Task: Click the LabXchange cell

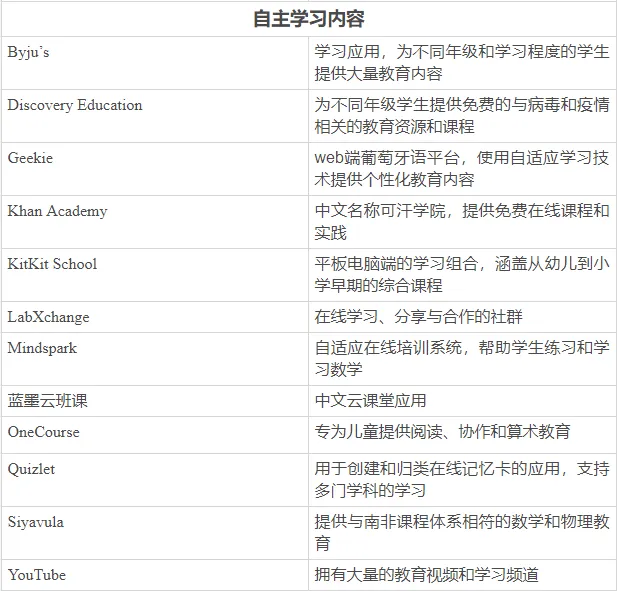Action: 48,317
